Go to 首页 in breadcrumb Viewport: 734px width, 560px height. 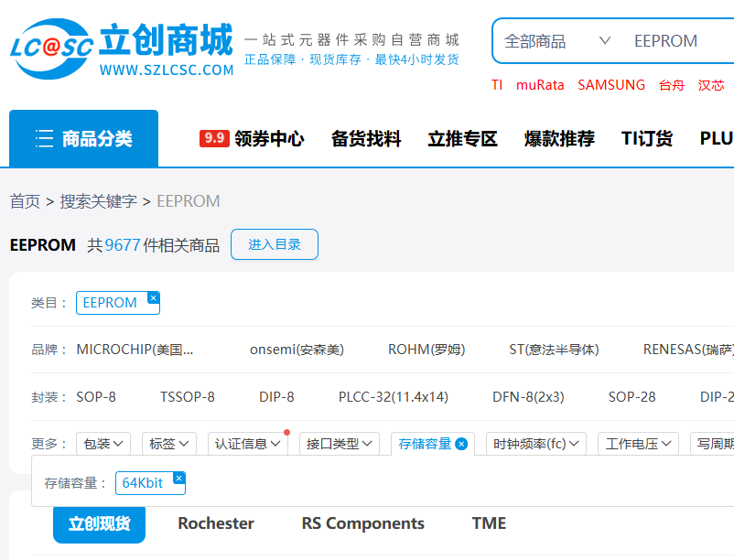(x=25, y=201)
